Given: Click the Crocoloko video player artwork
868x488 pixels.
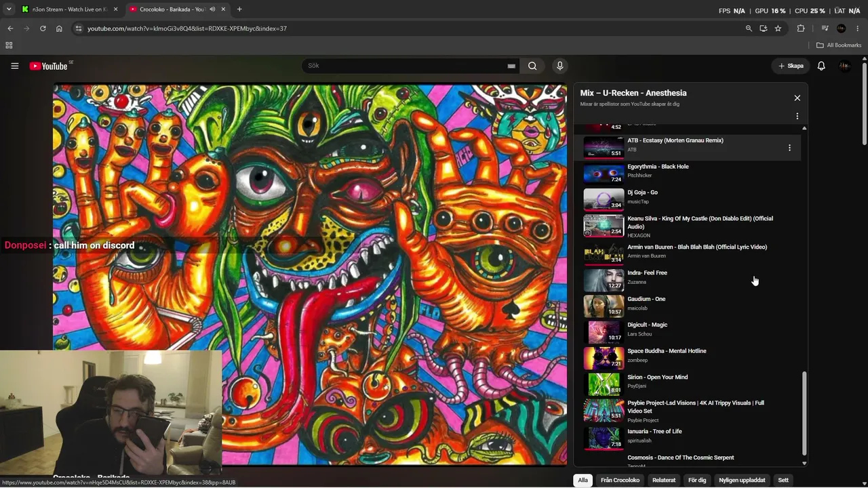Looking at the screenshot, I should 310,274.
